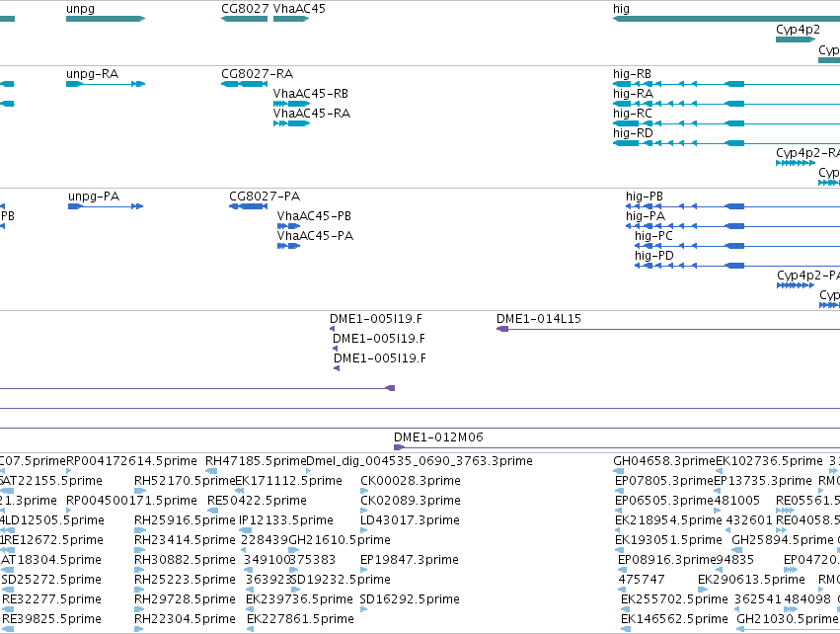
Task: Click the hig-PB protein label
Action: pyautogui.click(x=645, y=197)
